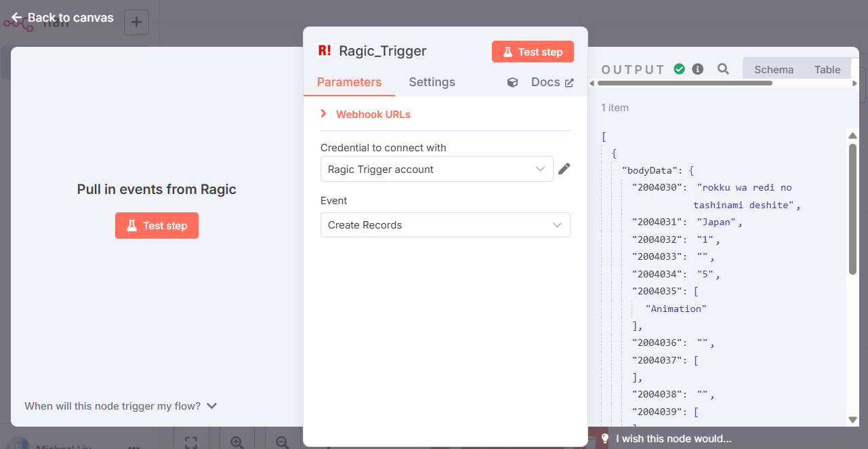
Task: Open the Event dropdown showing Create Records
Action: [445, 225]
